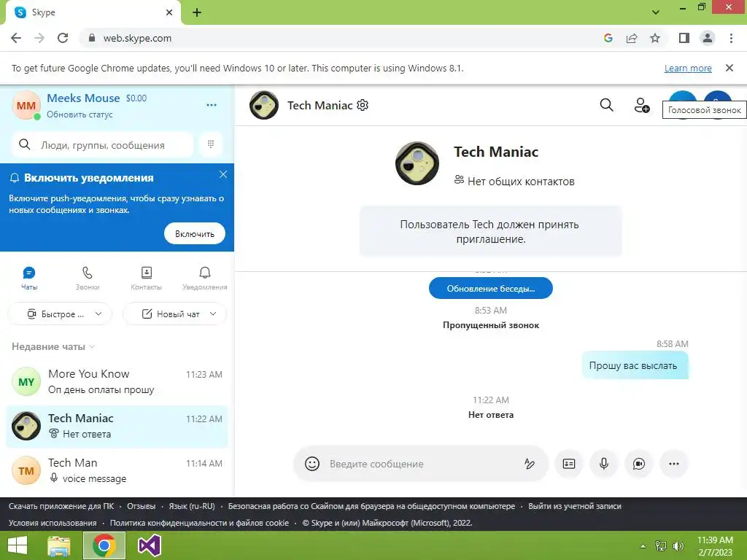Viewport: 747px width, 560px height.
Task: Click the Отзывы footer link
Action: pos(141,506)
